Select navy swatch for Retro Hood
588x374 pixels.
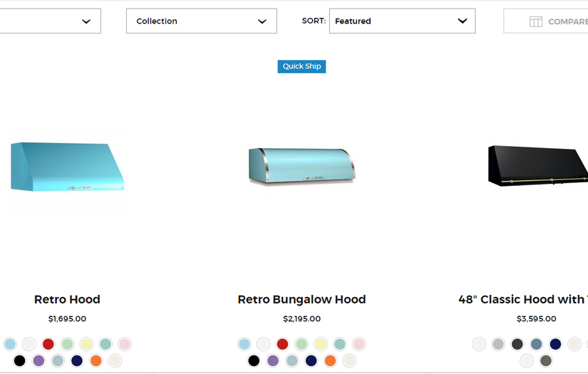click(x=77, y=361)
